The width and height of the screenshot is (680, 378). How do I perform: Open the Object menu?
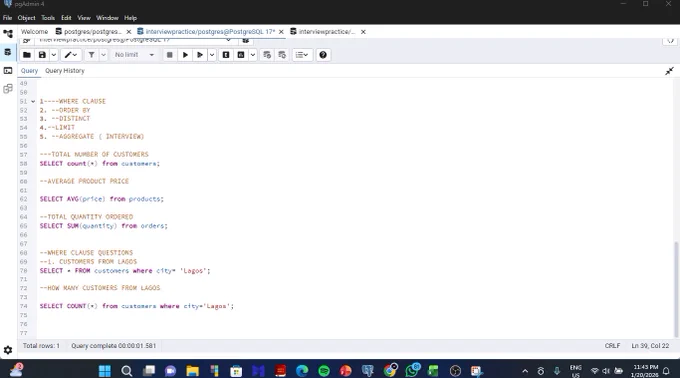pyautogui.click(x=26, y=18)
